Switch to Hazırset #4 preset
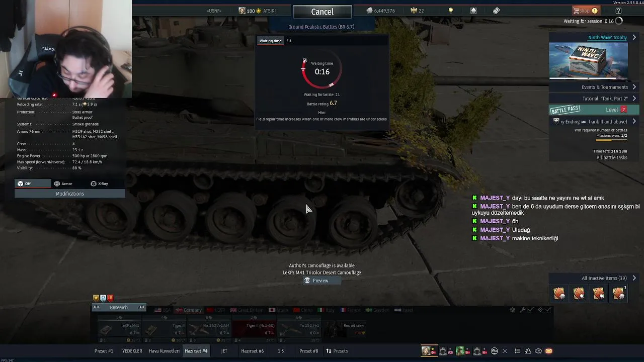644x362 pixels. [196, 351]
